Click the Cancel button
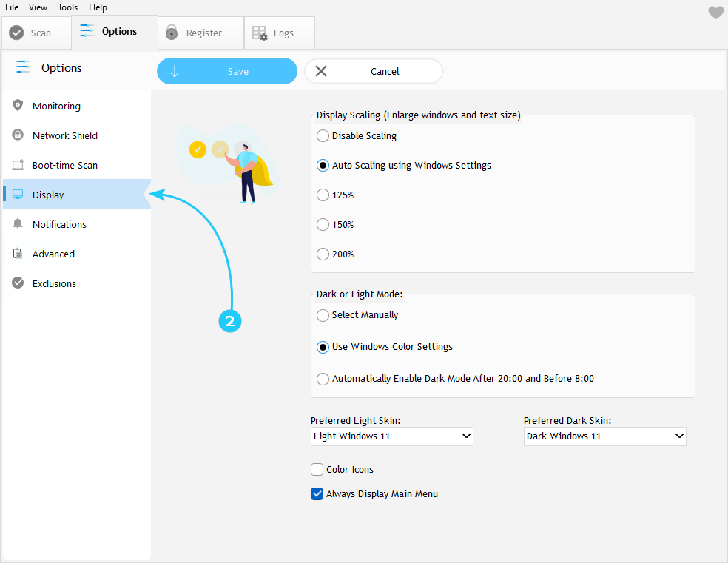The width and height of the screenshot is (728, 563). (374, 72)
